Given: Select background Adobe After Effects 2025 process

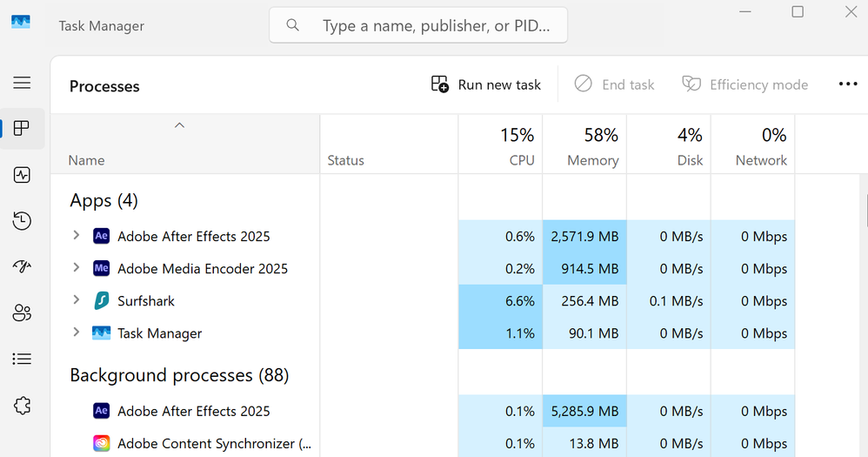Looking at the screenshot, I should pos(423,411).
